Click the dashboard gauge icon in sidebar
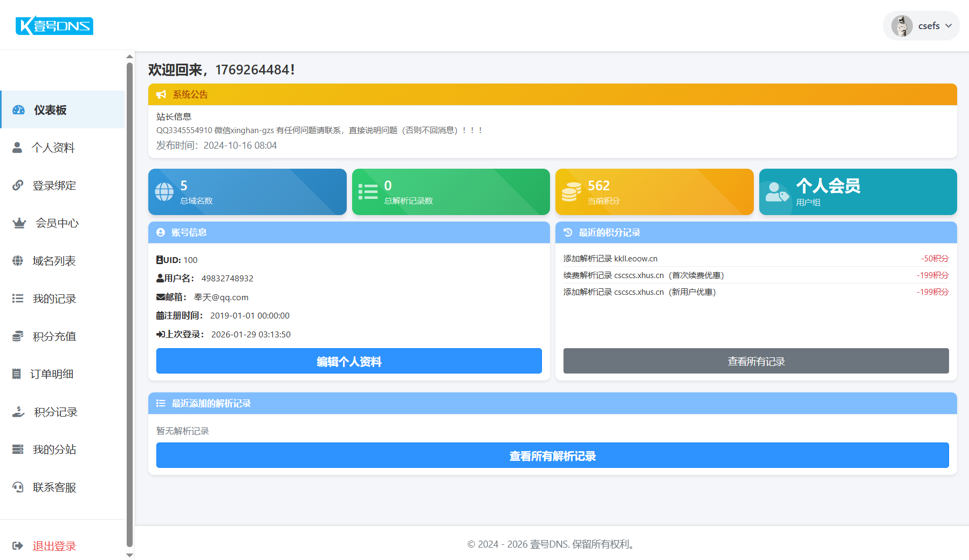This screenshot has height=560, width=969. 19,110
